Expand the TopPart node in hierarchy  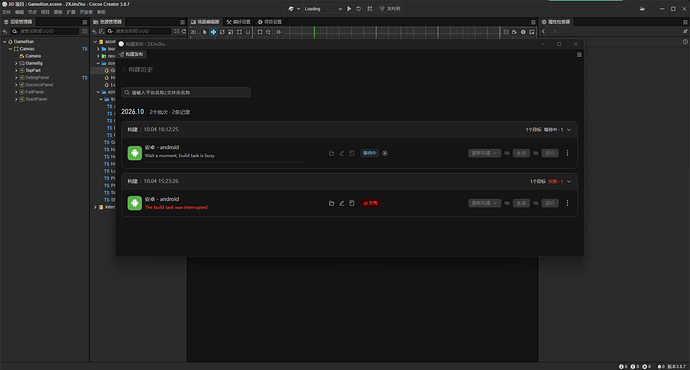point(16,70)
